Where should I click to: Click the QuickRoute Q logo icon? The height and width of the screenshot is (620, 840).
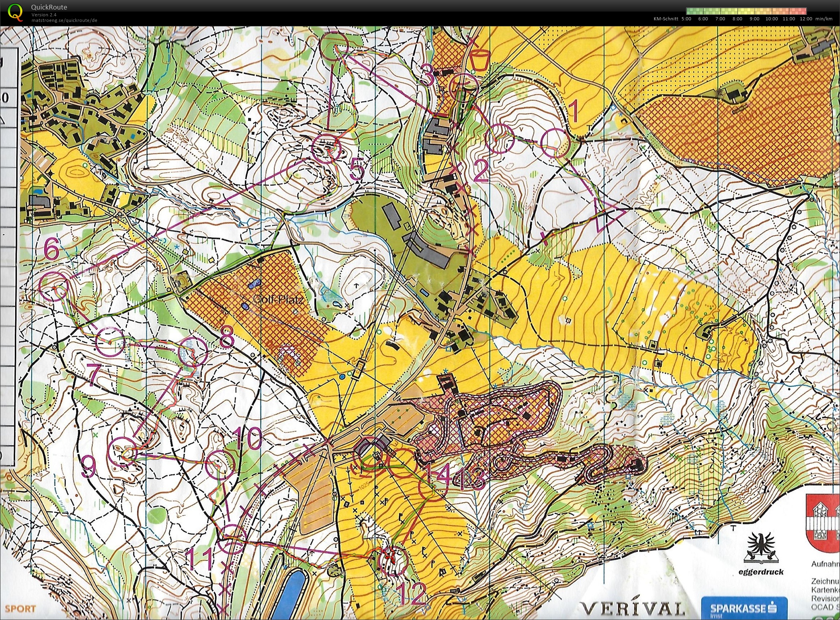pos(15,12)
